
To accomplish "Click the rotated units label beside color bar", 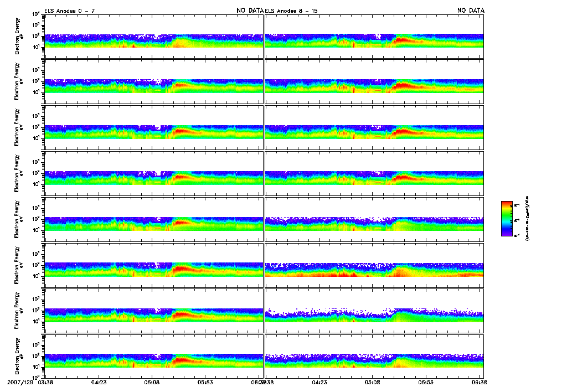I will 527,219.
